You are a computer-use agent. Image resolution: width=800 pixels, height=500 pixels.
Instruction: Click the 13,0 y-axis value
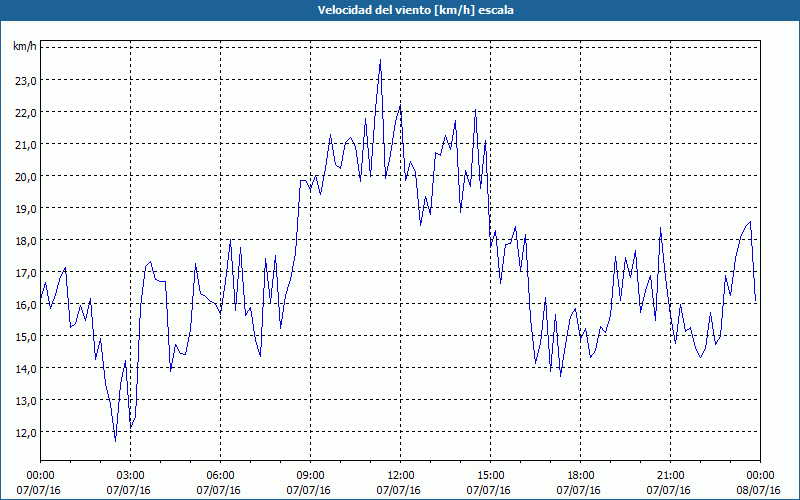click(26, 401)
